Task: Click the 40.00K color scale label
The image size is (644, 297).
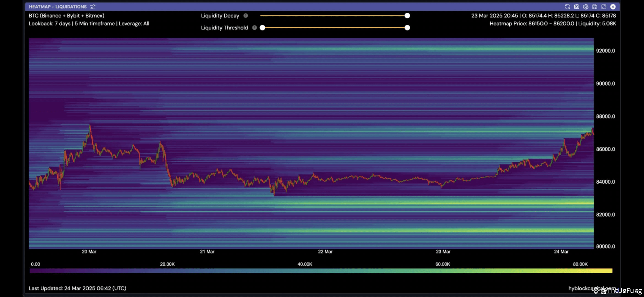Action: (305, 264)
